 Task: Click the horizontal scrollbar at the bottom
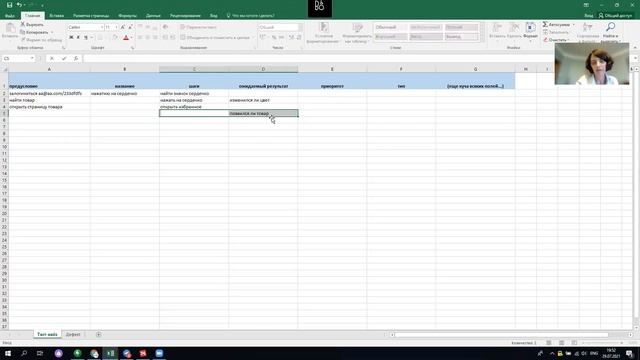point(501,335)
